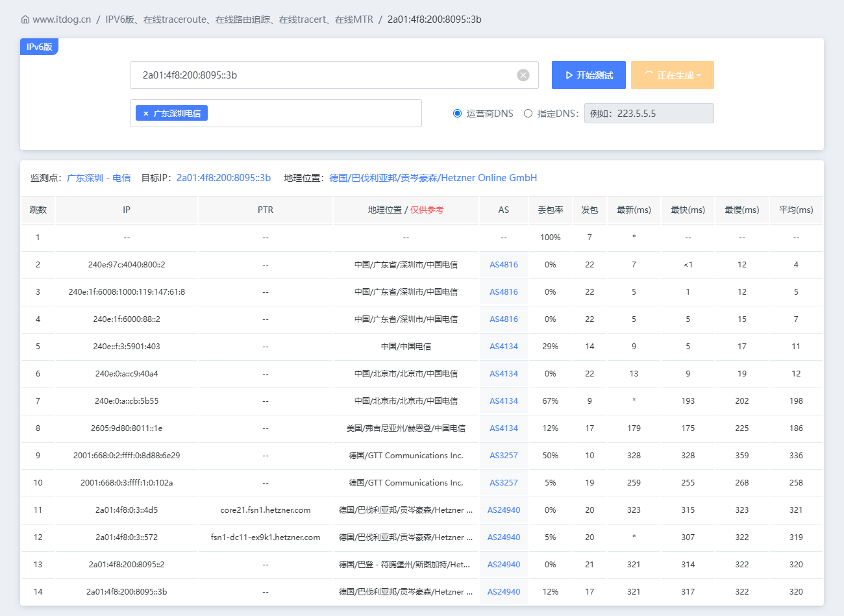Open the IPV6版 traceroute breadcrumb link
The width and height of the screenshot is (844, 616).
click(x=240, y=19)
